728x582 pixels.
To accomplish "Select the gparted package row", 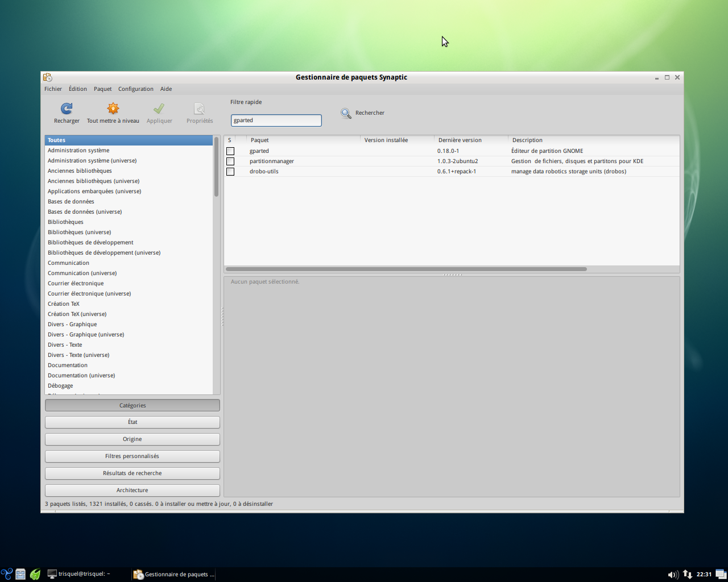I will tap(452, 151).
